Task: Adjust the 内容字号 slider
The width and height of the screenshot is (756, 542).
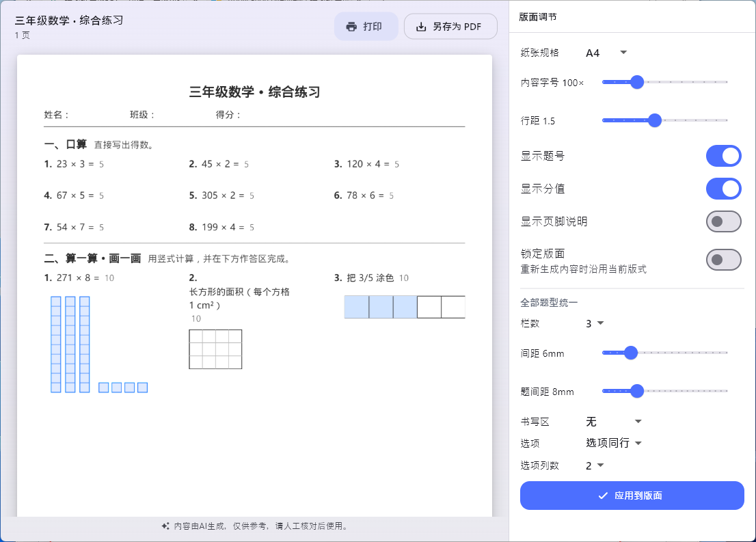Action: tap(664, 82)
